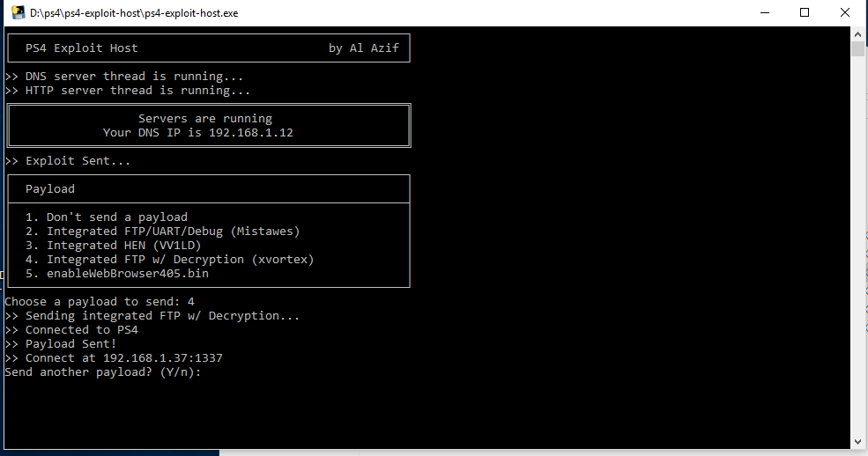Click option '3. Integrated HEN (VV1LD)'

pyautogui.click(x=114, y=246)
